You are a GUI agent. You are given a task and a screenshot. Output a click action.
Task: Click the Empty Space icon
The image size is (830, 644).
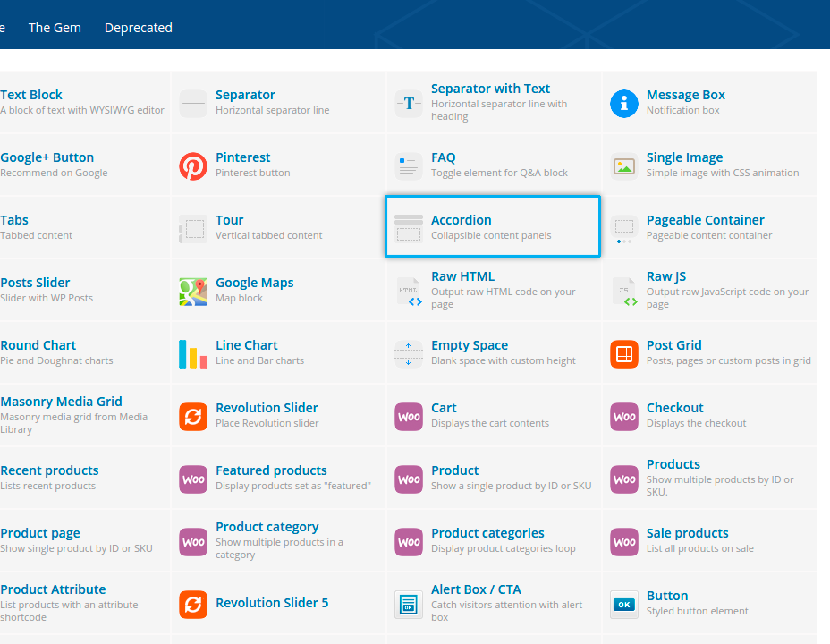[x=409, y=354]
